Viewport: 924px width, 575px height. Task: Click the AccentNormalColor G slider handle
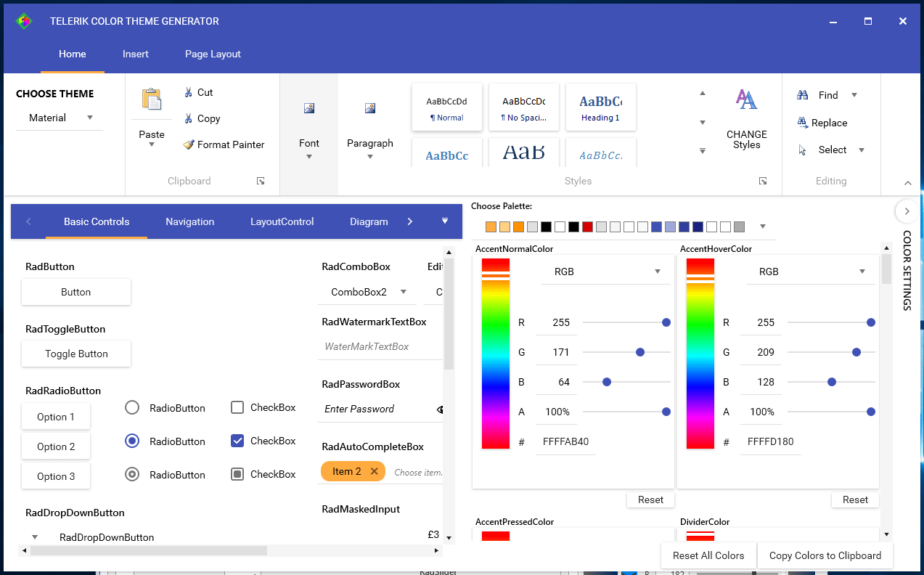[x=640, y=352]
